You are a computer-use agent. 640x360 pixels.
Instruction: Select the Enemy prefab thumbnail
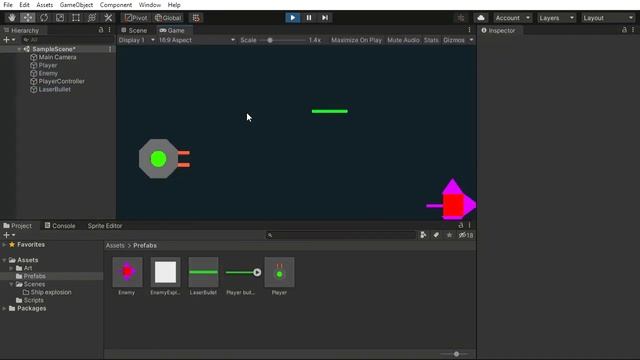coord(127,272)
